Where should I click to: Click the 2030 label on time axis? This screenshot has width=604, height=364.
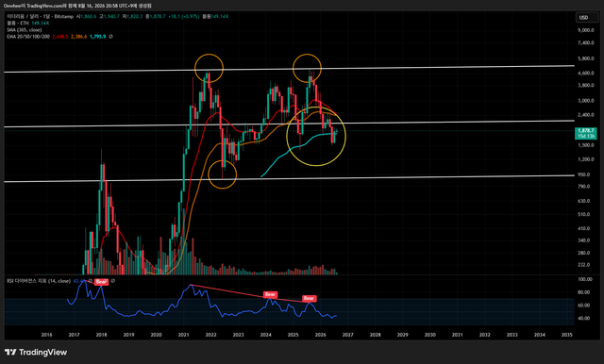[x=430, y=335]
